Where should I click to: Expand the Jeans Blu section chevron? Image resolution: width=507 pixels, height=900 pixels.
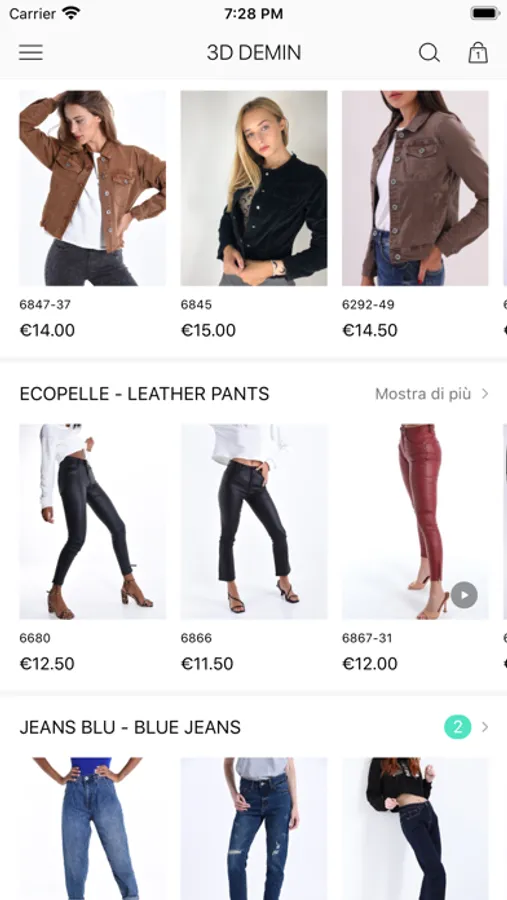[x=485, y=727]
